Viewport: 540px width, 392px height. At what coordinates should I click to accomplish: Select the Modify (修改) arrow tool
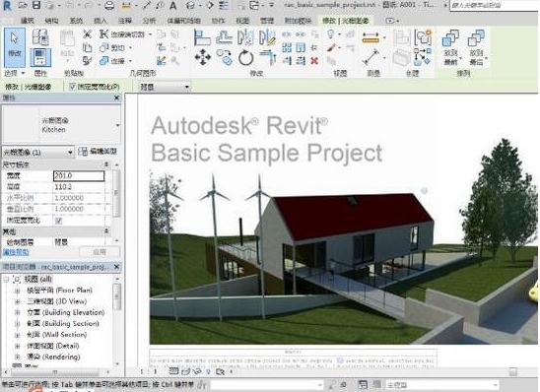point(15,47)
